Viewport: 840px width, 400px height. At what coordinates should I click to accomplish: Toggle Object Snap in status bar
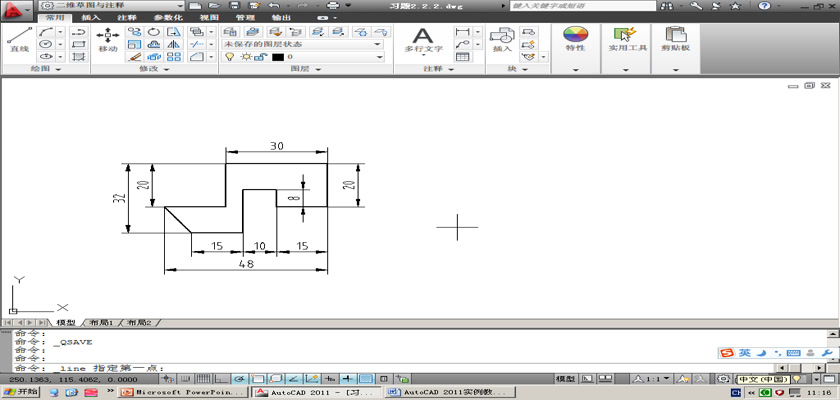(258, 379)
